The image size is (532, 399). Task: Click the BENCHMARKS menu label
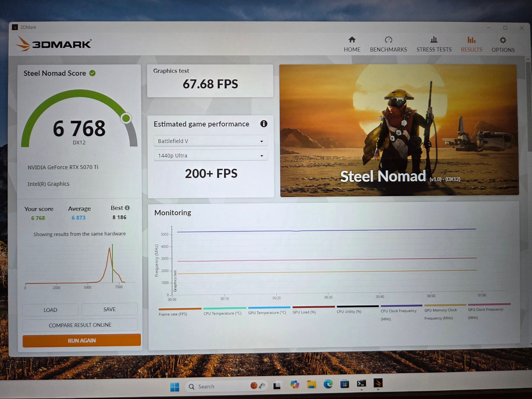388,50
